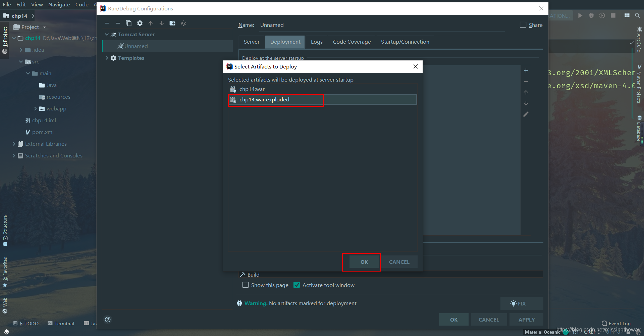Click OK in Run/Debug Configurations dialog
The width and height of the screenshot is (644, 336).
point(453,320)
